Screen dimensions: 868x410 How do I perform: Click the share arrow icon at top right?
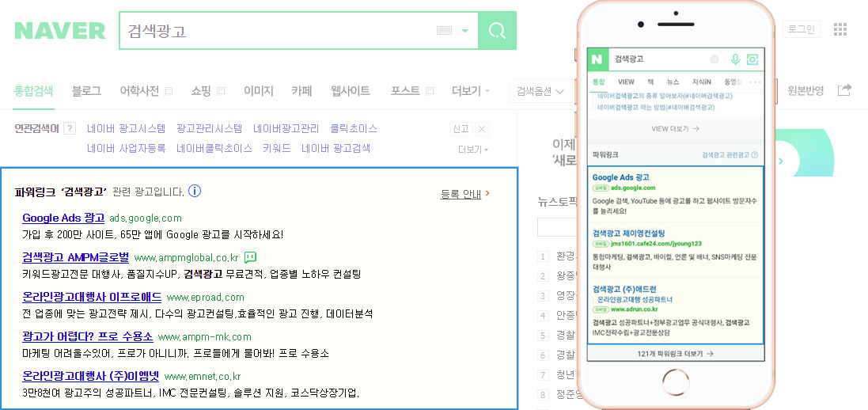click(844, 89)
